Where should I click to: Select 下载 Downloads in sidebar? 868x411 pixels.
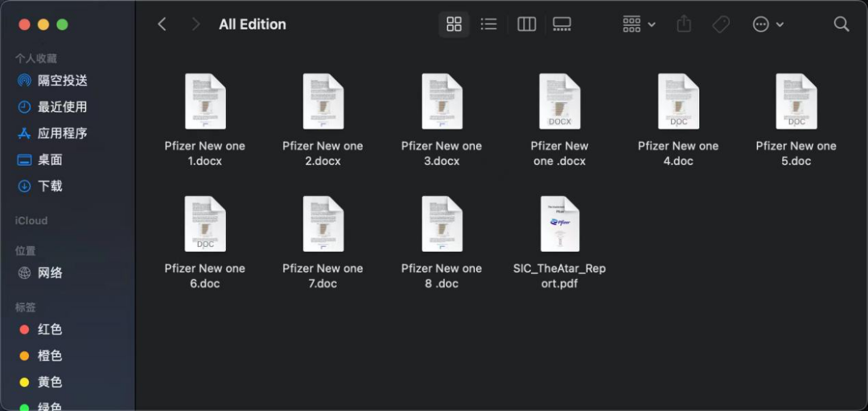coord(50,186)
